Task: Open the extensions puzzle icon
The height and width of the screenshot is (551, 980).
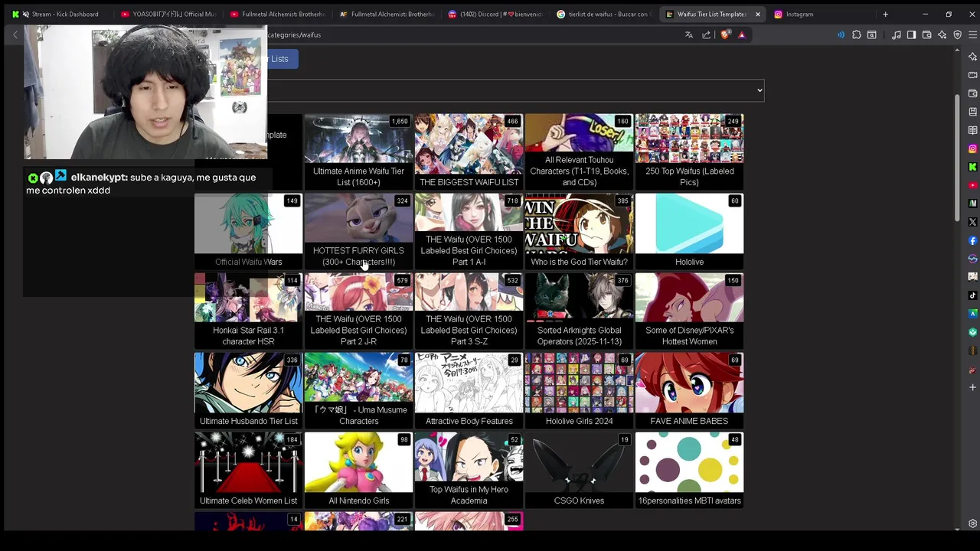Action: [x=857, y=34]
